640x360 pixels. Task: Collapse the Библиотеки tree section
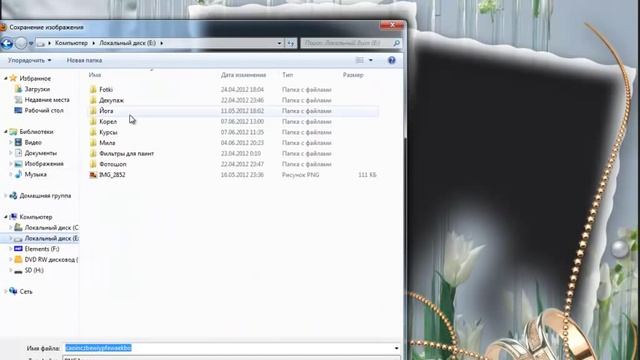coord(6,132)
